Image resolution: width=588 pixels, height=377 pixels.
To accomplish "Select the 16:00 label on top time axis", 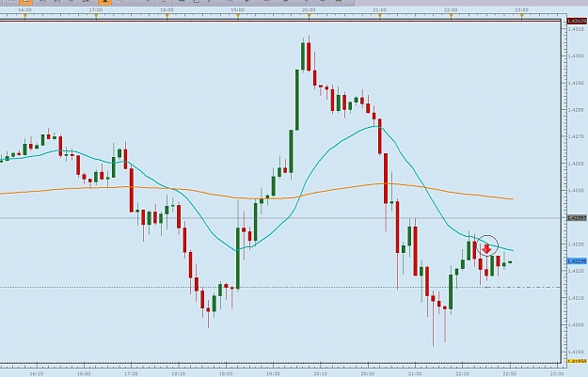I will [x=25, y=9].
